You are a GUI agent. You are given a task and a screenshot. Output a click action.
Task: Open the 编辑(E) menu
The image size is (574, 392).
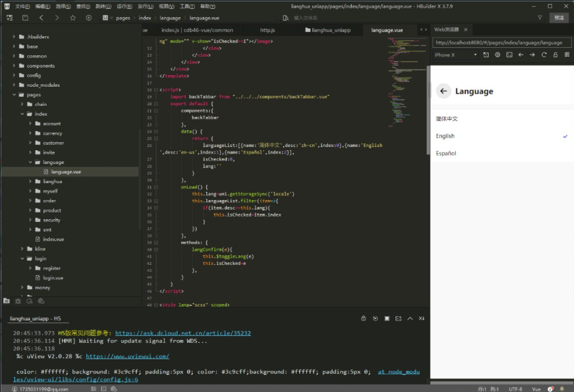[42, 6]
